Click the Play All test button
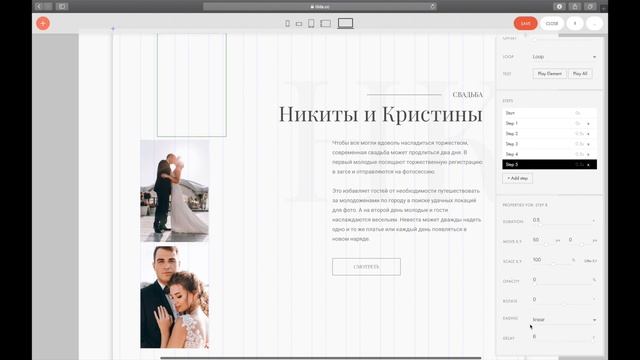This screenshot has width=640, height=360. [x=580, y=74]
